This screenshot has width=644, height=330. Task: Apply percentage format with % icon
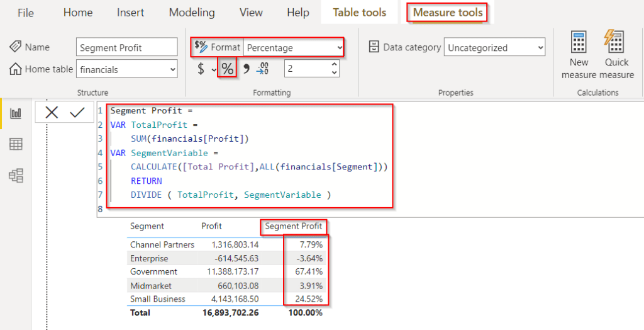click(228, 69)
